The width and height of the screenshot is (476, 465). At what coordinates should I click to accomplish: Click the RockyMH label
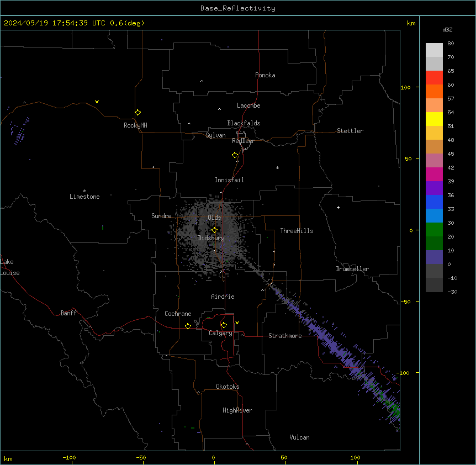point(135,125)
